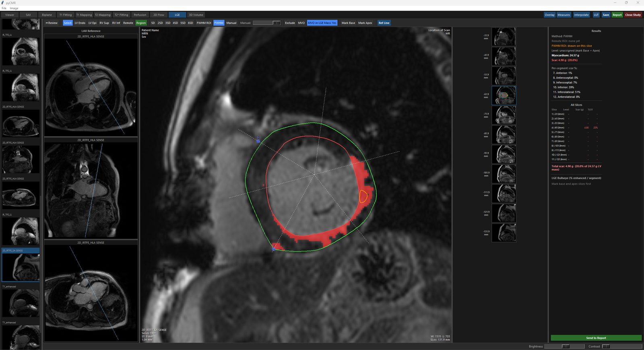The width and height of the screenshot is (644, 350).
Task: Select the slice thumbnail at -101.9 mm
Action: pos(504,174)
